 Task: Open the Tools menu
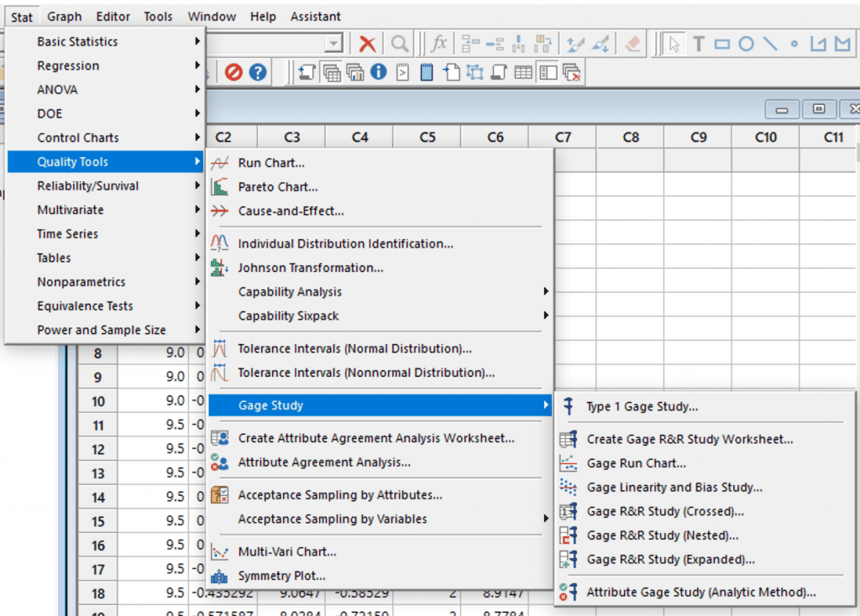pyautogui.click(x=158, y=17)
